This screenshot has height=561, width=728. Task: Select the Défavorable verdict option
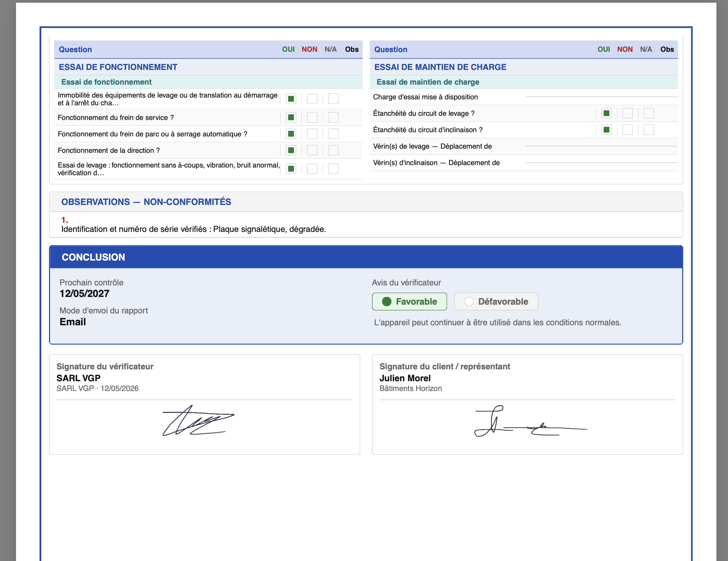[x=496, y=301]
